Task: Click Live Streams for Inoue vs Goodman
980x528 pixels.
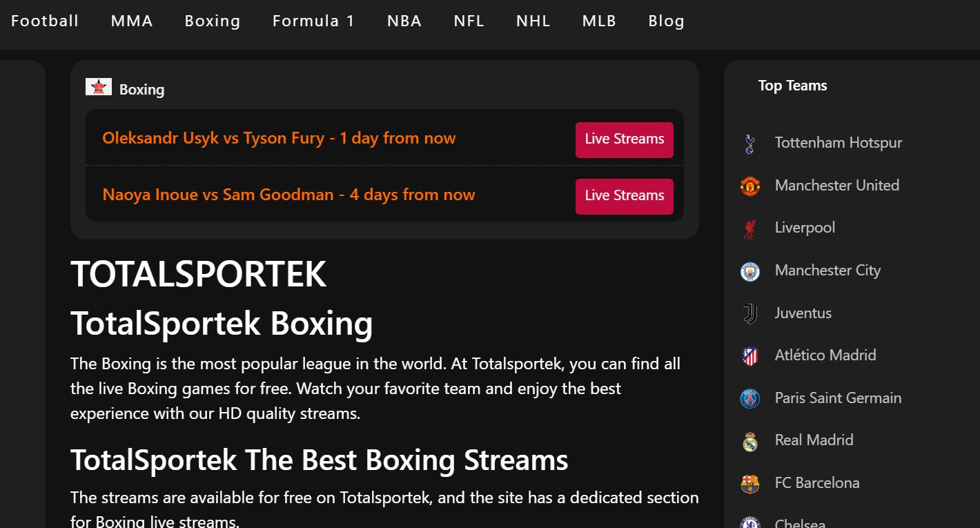Action: [x=625, y=197]
